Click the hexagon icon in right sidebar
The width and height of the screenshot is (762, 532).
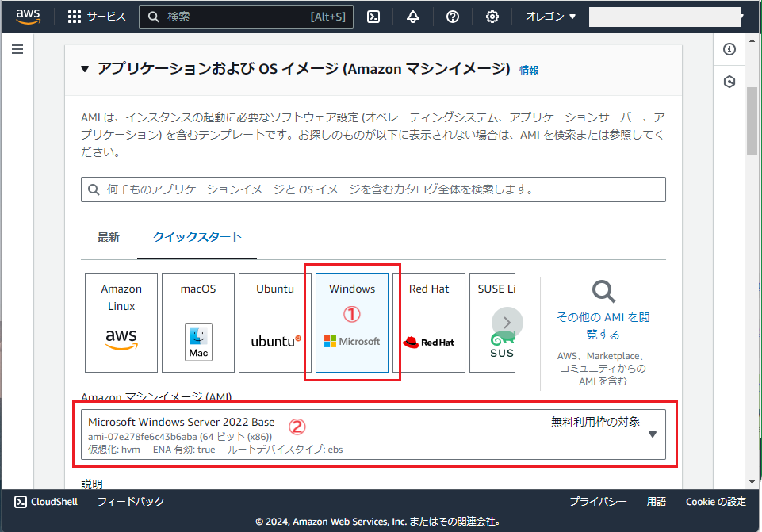point(729,82)
